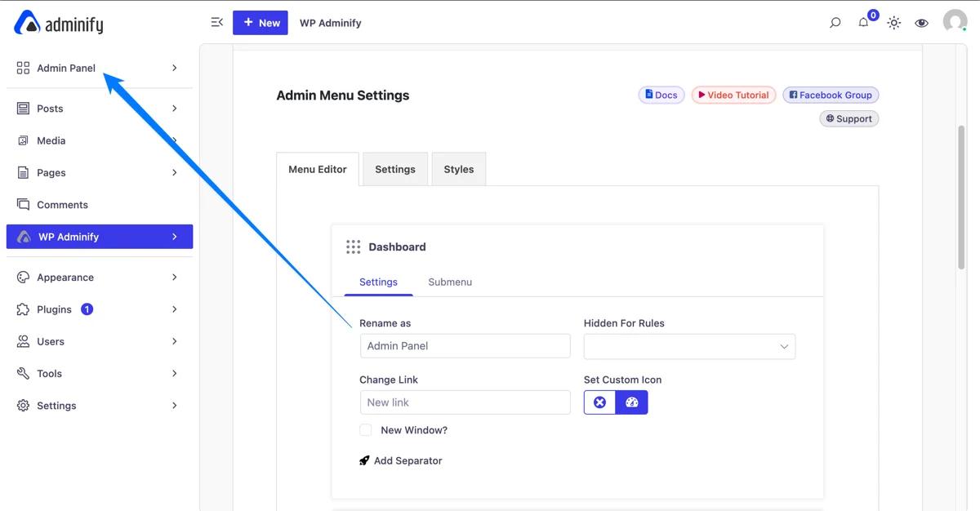Click the Plugins update badge showing 1
Viewport: 980px width, 511px height.
[x=87, y=309]
